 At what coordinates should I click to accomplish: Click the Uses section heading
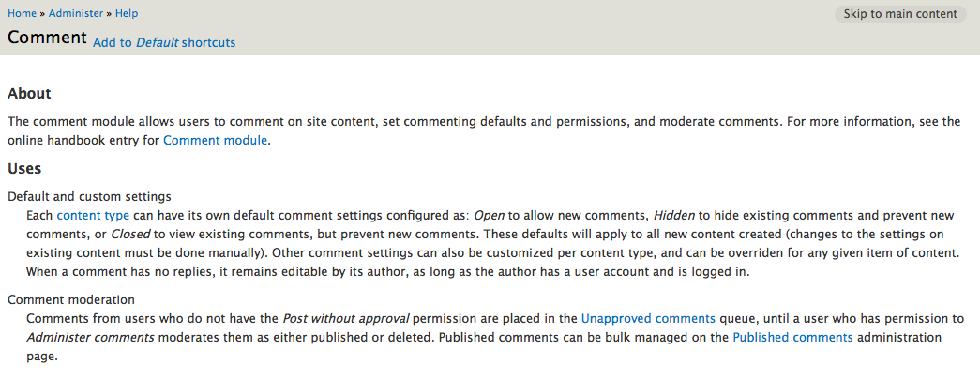(24, 169)
